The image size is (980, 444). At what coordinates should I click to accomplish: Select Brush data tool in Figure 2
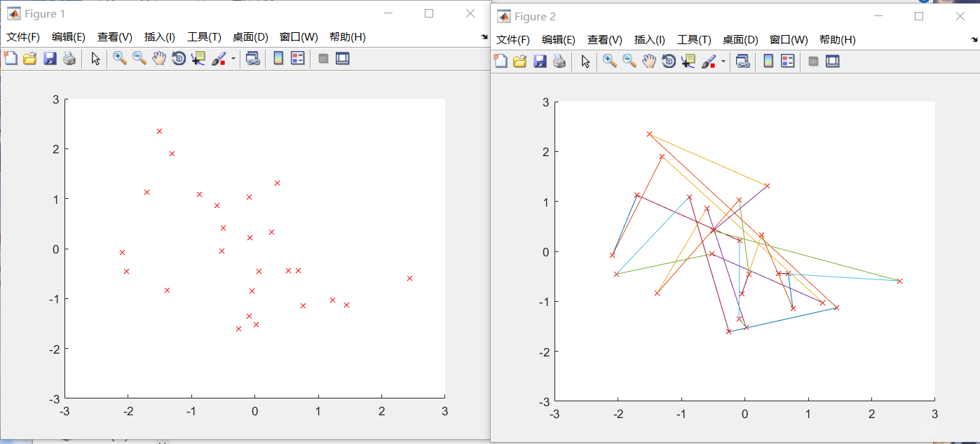709,62
